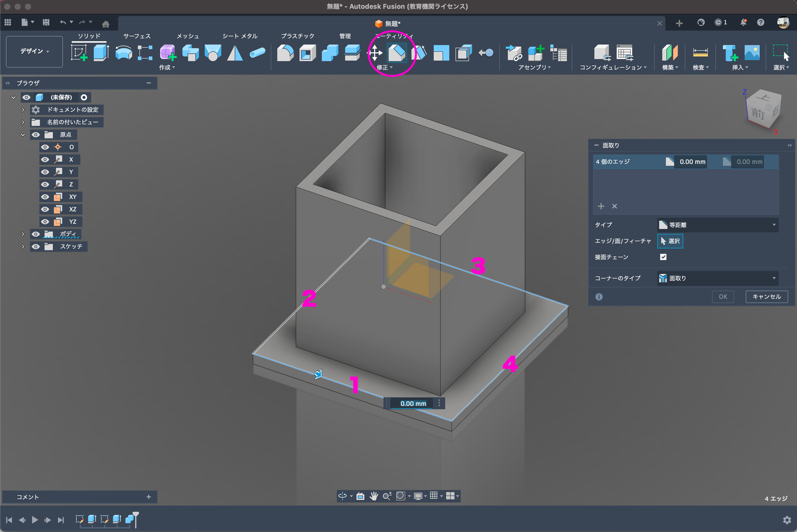This screenshot has height=532, width=797.
Task: Click the Move/Copy tool icon
Action: (x=375, y=53)
